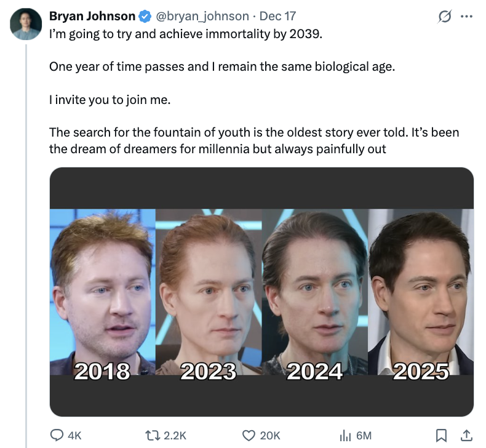The height and width of the screenshot is (448, 486).
Task: View post analytics bar chart icon
Action: pyautogui.click(x=346, y=435)
